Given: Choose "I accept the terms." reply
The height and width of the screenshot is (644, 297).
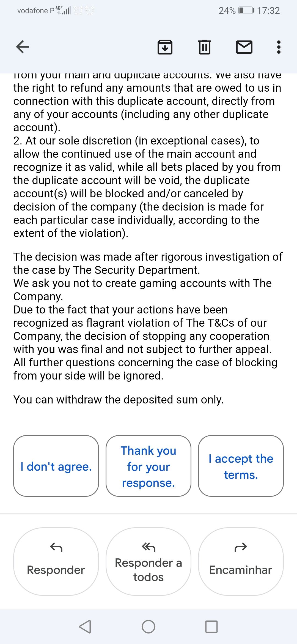Looking at the screenshot, I should point(241,466).
